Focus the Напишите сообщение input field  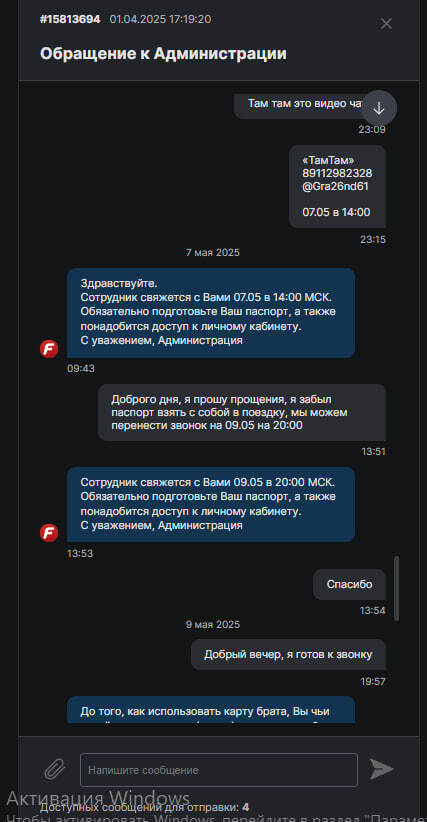219,770
